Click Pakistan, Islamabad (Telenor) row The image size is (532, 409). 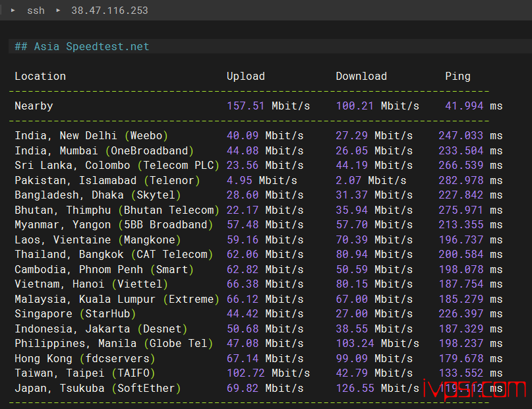pos(258,180)
